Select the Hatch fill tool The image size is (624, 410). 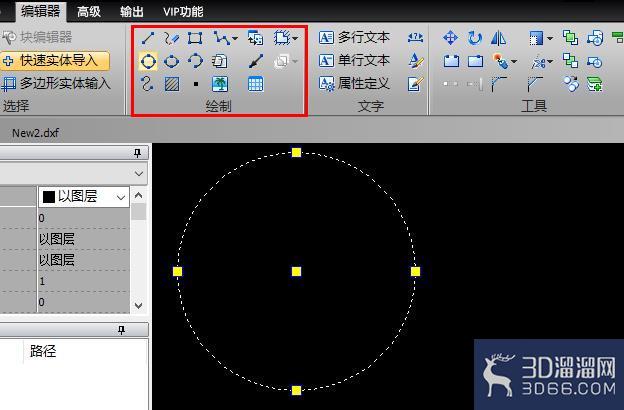[172, 84]
